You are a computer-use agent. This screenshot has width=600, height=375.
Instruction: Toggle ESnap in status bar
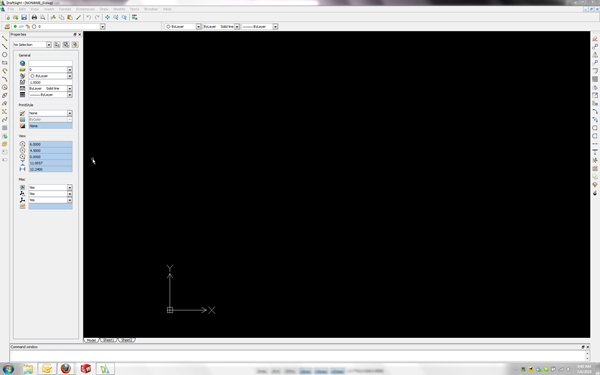coord(321,371)
